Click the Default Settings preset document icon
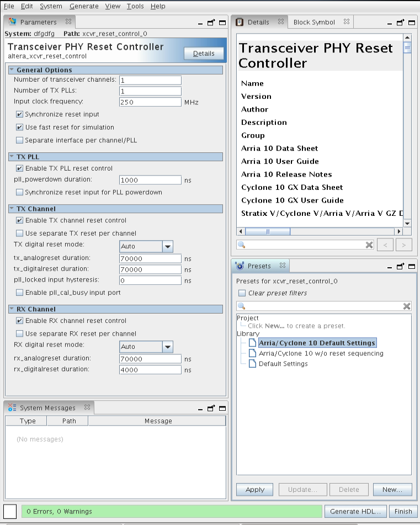 pos(252,364)
